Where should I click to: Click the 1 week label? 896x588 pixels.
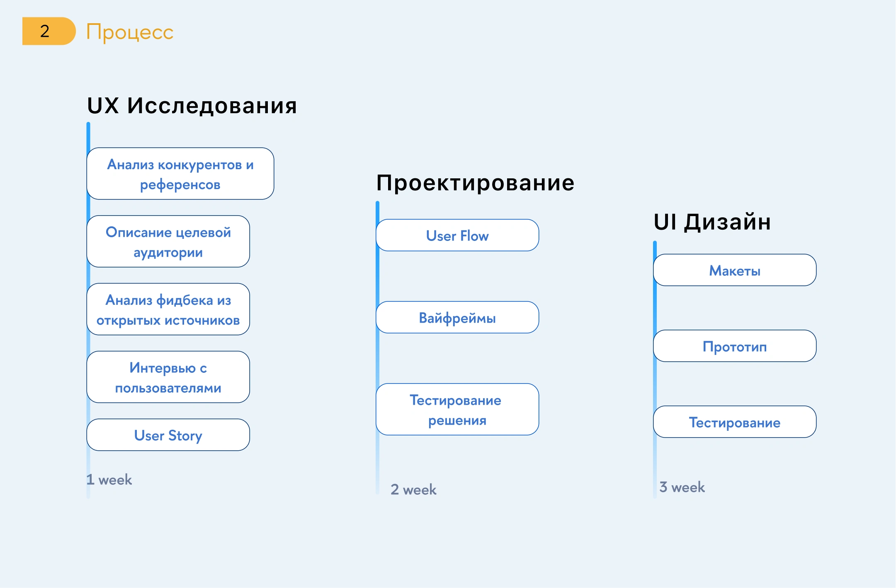(109, 480)
